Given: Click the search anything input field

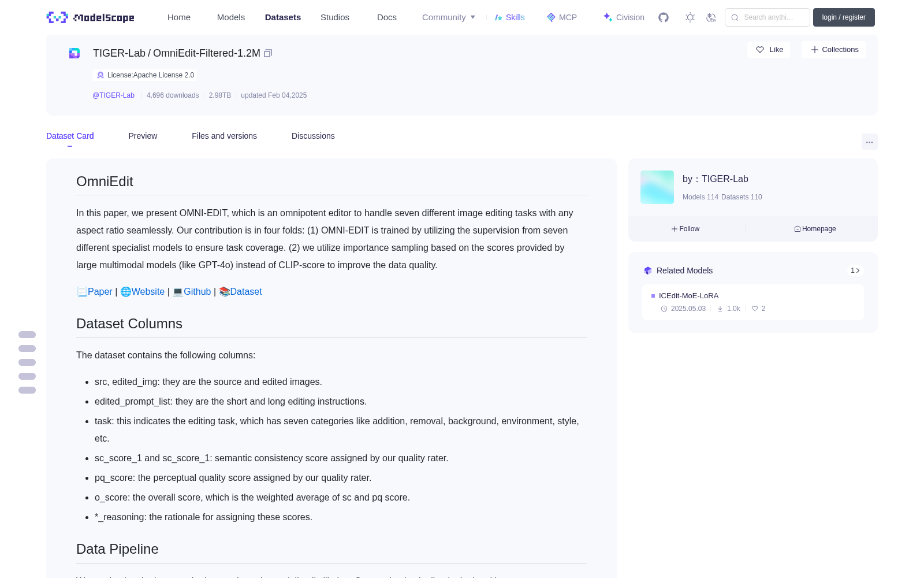Looking at the screenshot, I should [767, 17].
